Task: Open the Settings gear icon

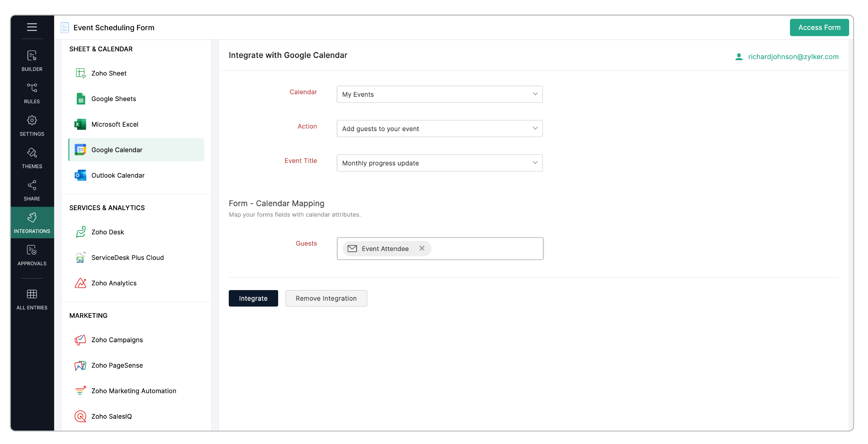Action: coord(32,120)
